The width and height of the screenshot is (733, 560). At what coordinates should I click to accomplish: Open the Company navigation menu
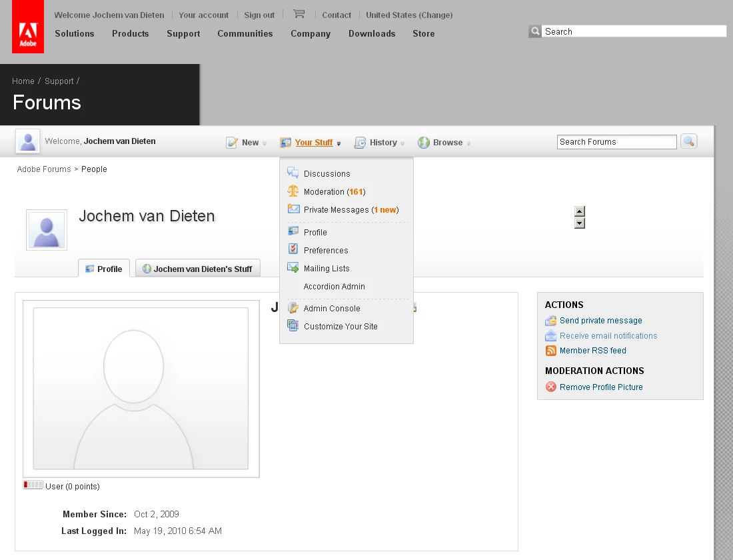coord(311,34)
